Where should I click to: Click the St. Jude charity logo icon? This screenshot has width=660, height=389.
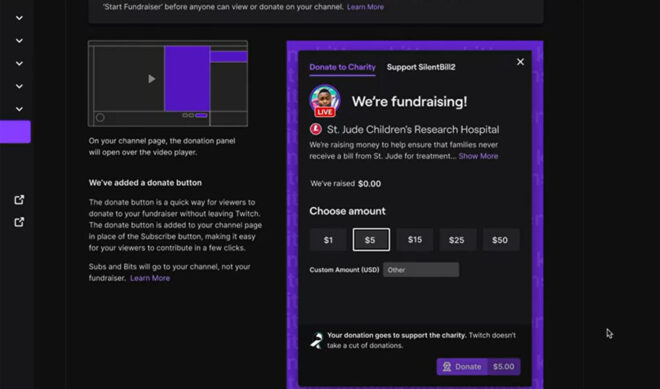(316, 129)
